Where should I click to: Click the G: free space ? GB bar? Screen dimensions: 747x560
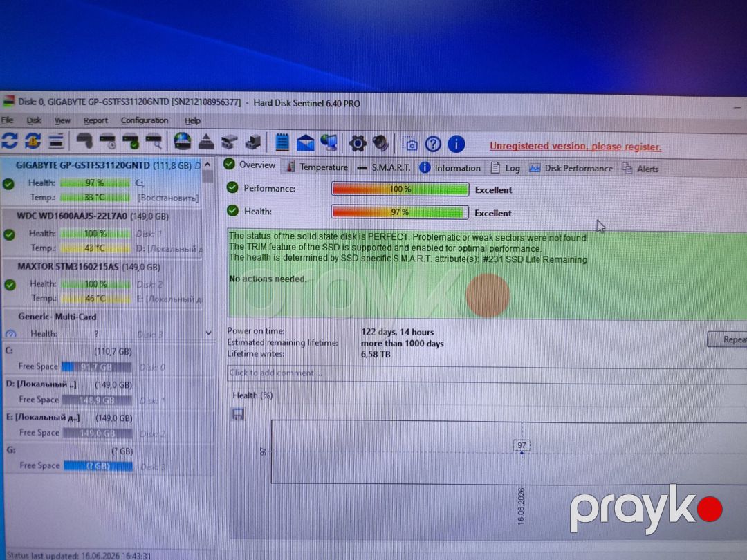click(x=98, y=466)
